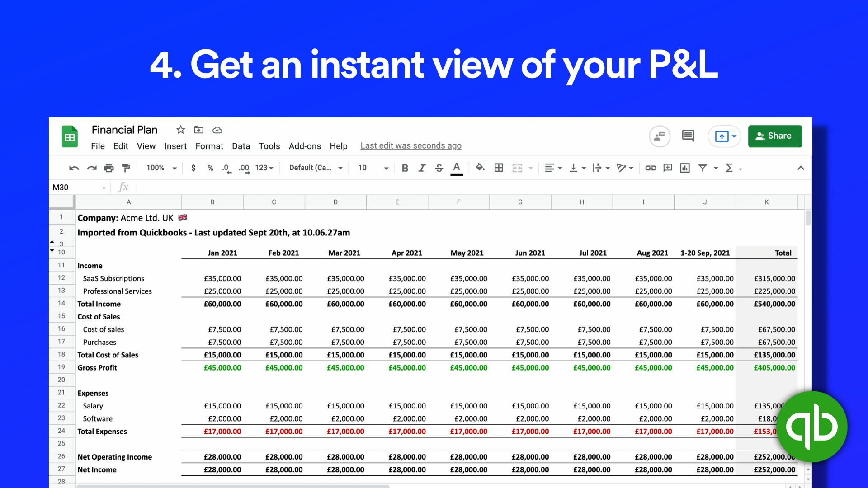Image resolution: width=868 pixels, height=488 pixels.
Task: Toggle bold formatting
Action: (405, 168)
